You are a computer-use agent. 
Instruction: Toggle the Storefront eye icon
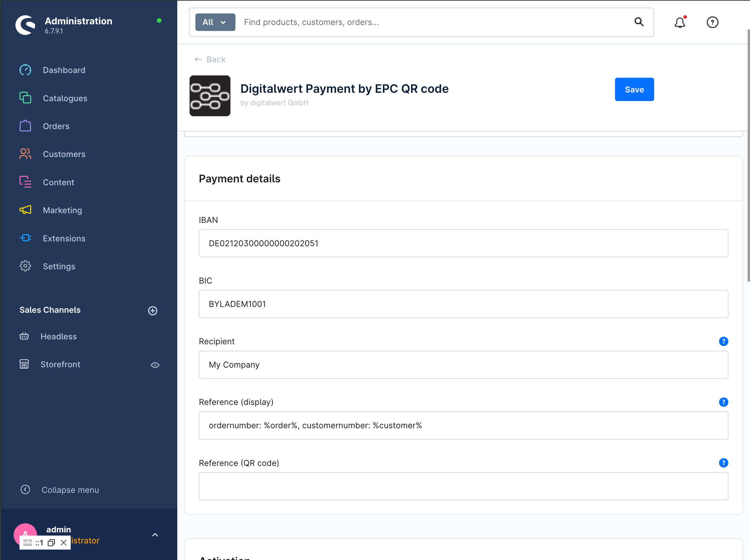[155, 365]
